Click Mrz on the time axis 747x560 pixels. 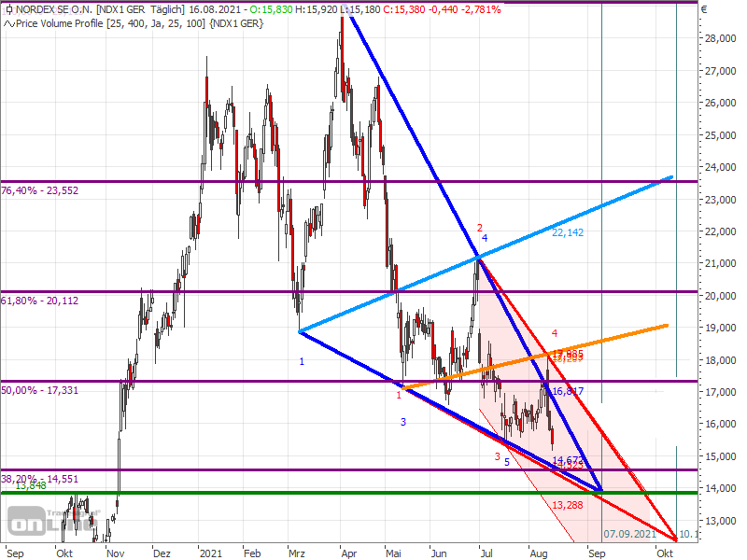297,553
